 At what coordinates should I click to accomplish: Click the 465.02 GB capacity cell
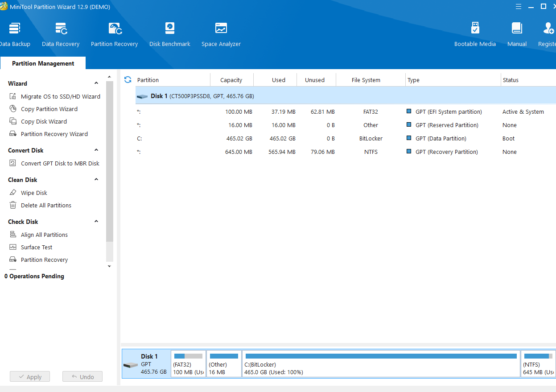tap(239, 139)
